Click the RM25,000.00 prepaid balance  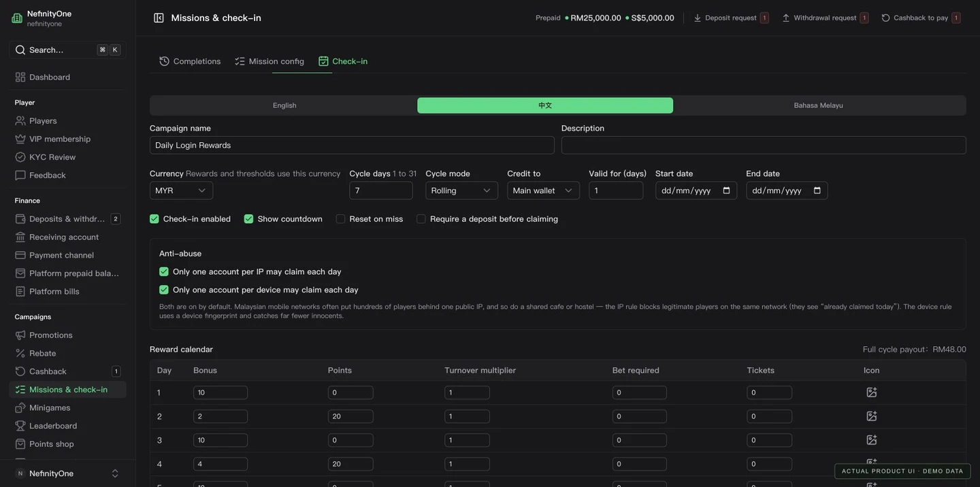[595, 18]
